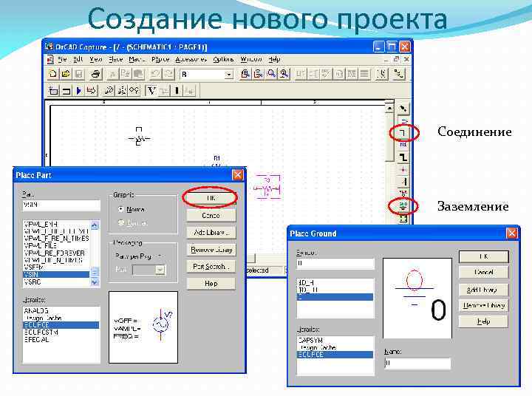Click the part list scroll down arrow
The width and height of the screenshot is (532, 399).
(95, 282)
